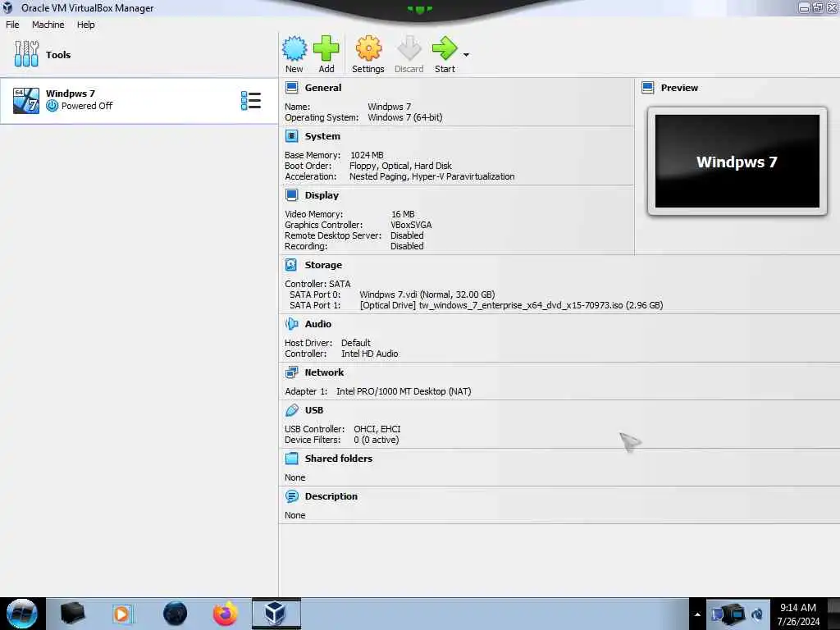
Task: Click the General section icon
Action: click(x=291, y=88)
